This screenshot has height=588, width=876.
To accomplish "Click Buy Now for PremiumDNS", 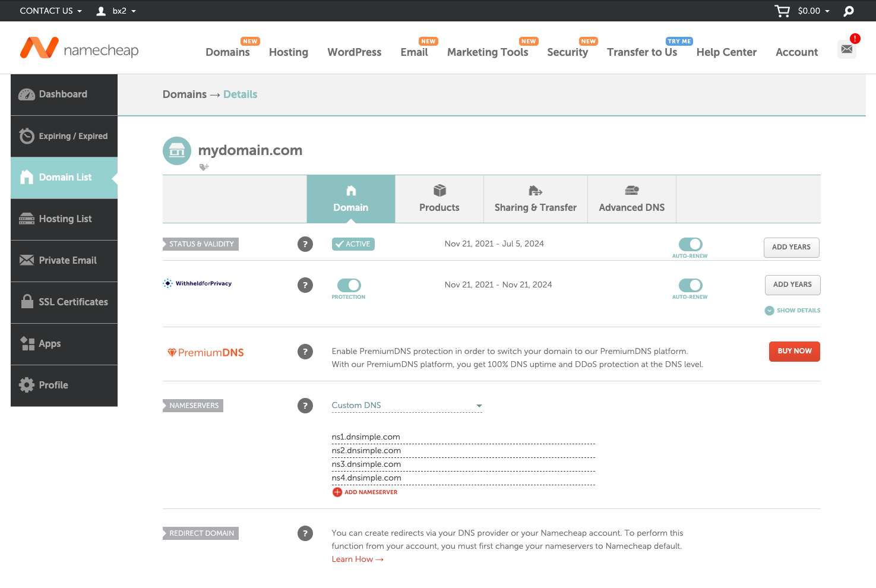I will coord(794,351).
